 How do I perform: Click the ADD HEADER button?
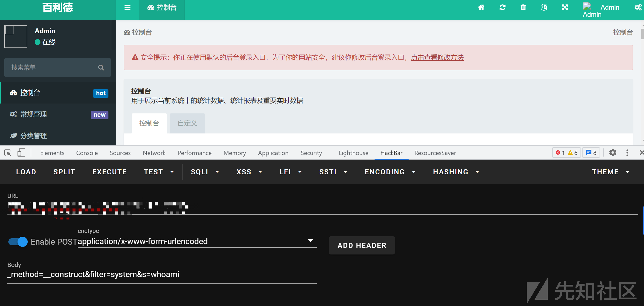[x=362, y=245]
